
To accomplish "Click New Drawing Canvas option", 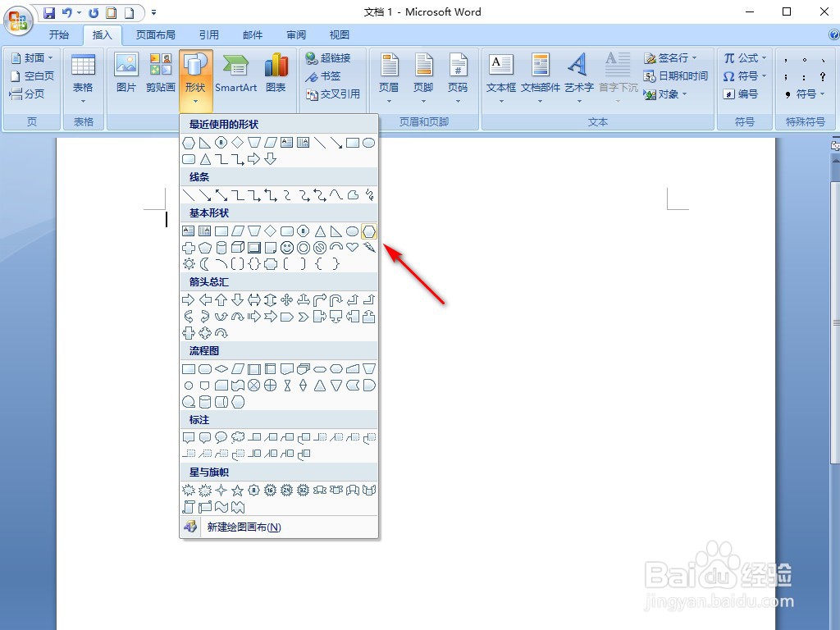I will tap(279, 527).
